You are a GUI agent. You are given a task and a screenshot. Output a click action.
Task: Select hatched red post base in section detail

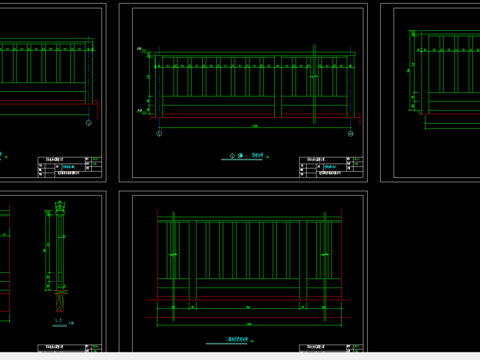(60, 302)
